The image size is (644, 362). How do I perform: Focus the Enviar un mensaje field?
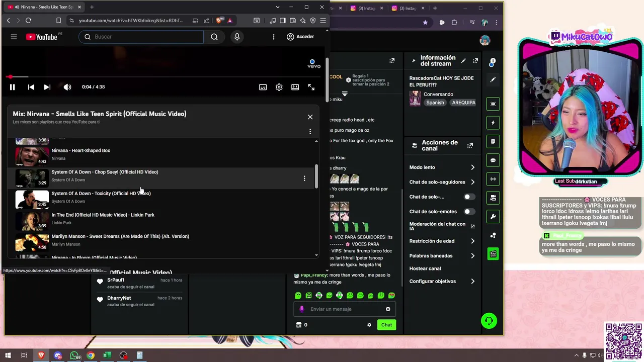(345, 309)
